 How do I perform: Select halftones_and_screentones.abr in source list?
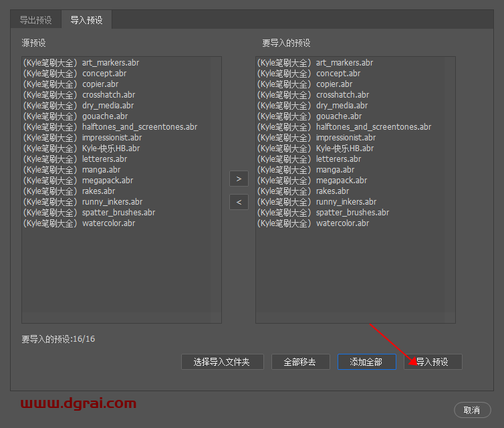click(x=110, y=127)
